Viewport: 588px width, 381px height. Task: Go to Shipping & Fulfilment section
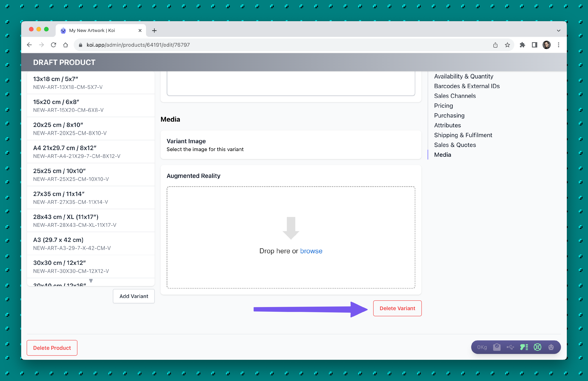[463, 135]
